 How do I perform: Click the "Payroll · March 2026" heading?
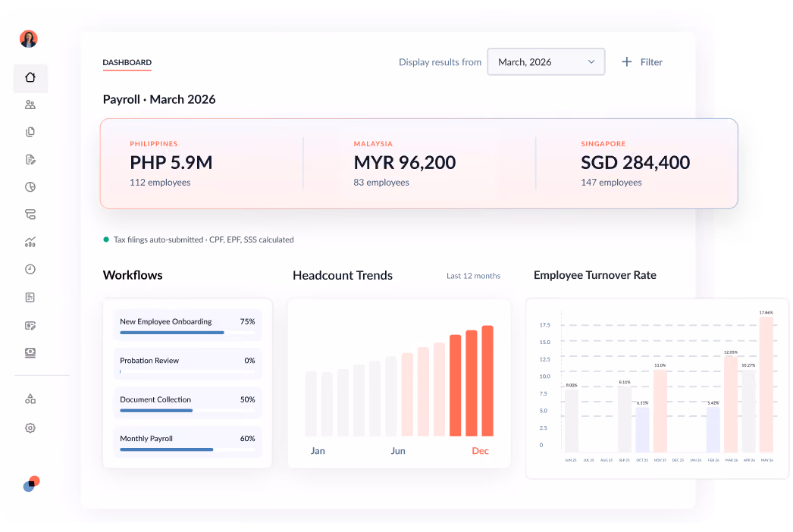coord(158,99)
